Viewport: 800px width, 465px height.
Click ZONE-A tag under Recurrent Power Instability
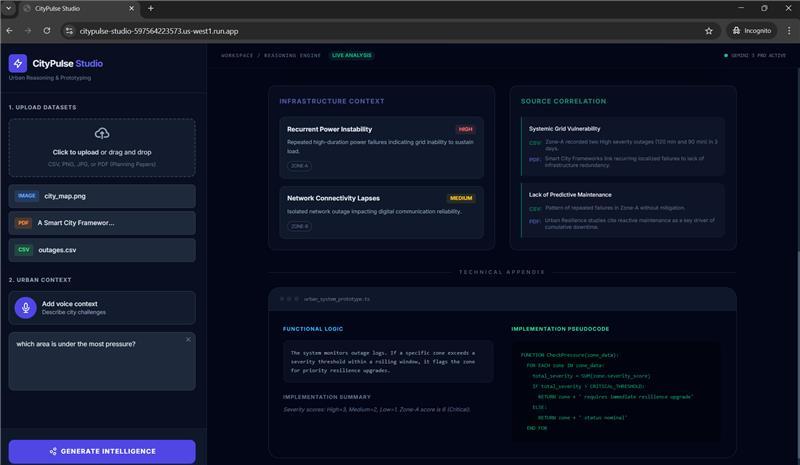(299, 166)
